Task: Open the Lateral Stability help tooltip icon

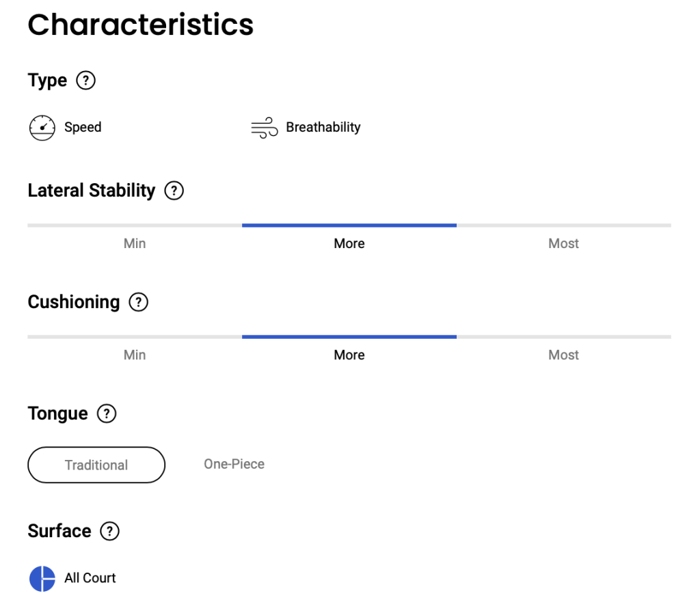Action: point(174,191)
